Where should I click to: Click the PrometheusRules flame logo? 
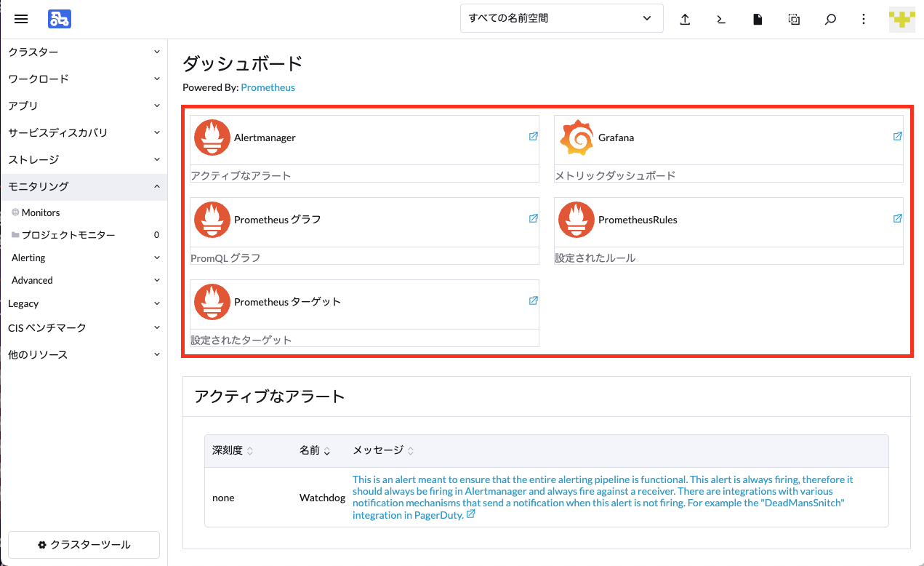[577, 220]
